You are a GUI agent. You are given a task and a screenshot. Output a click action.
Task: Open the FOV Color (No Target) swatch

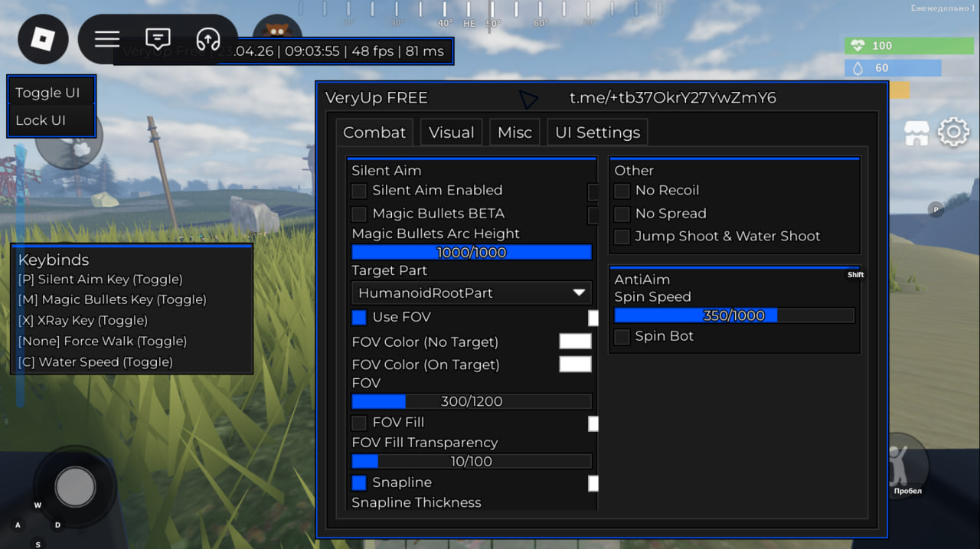tap(575, 341)
